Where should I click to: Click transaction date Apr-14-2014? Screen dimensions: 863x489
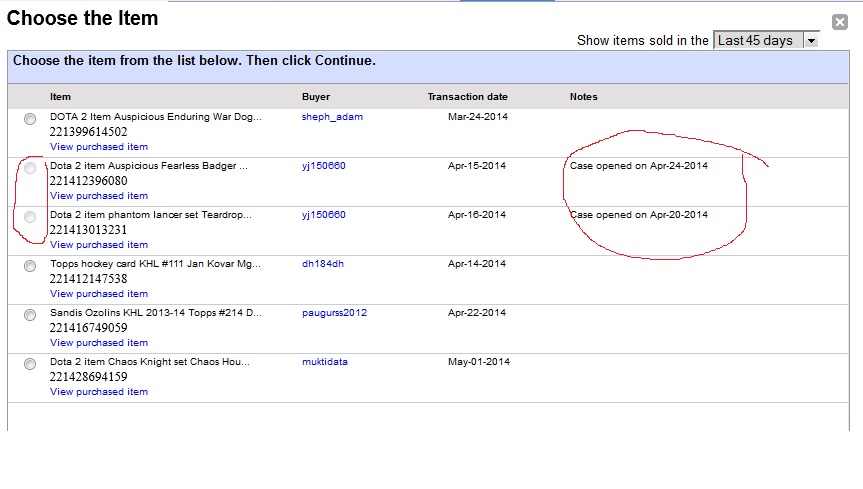click(477, 264)
